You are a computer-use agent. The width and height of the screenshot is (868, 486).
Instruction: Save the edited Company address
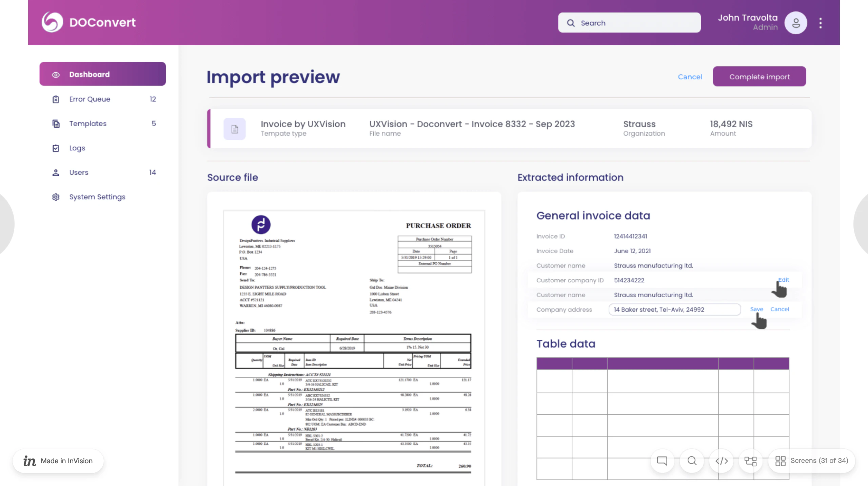coord(756,309)
